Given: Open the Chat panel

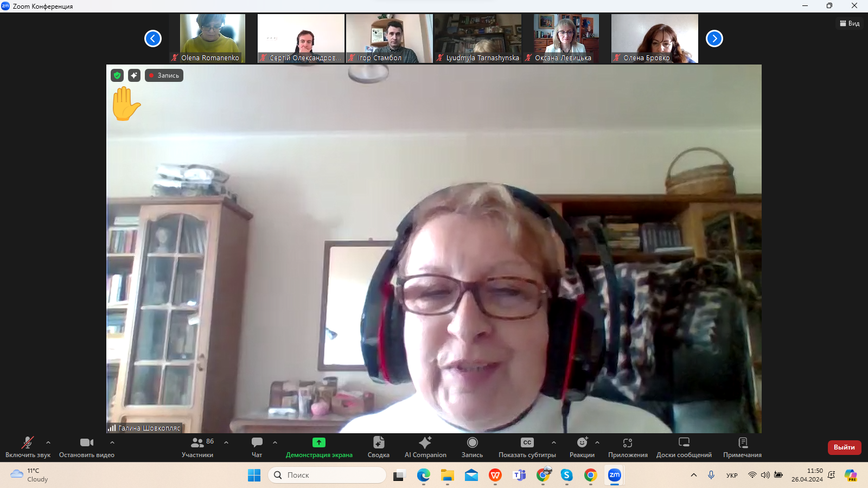Looking at the screenshot, I should pyautogui.click(x=257, y=447).
